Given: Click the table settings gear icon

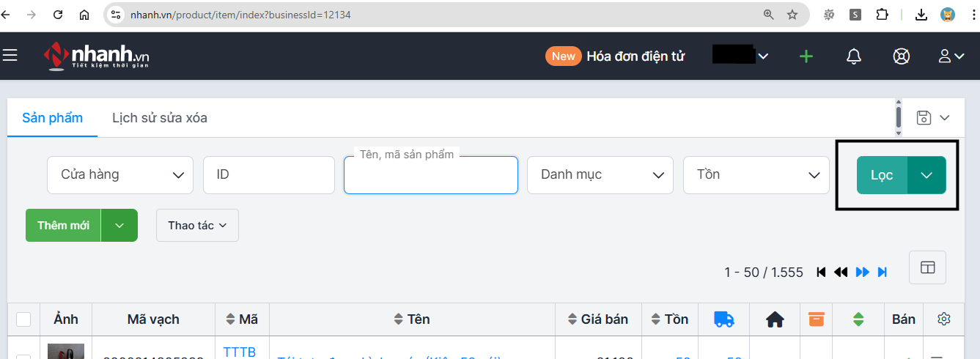Looking at the screenshot, I should [944, 319].
